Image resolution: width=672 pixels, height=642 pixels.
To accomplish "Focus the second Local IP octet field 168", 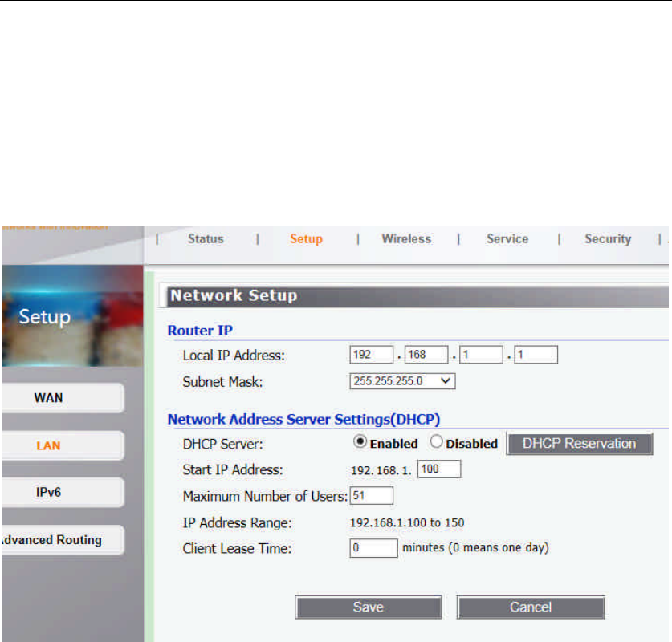I will [x=426, y=355].
